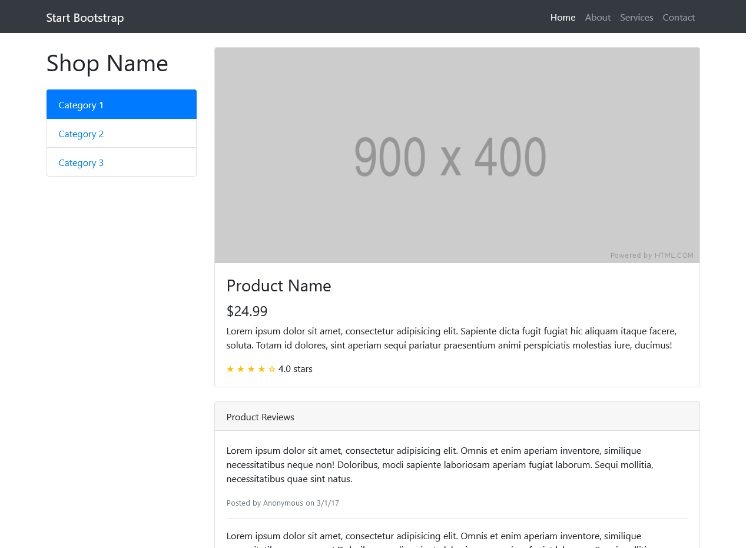Click the Shop Name heading
The width and height of the screenshot is (756, 548).
coord(107,63)
